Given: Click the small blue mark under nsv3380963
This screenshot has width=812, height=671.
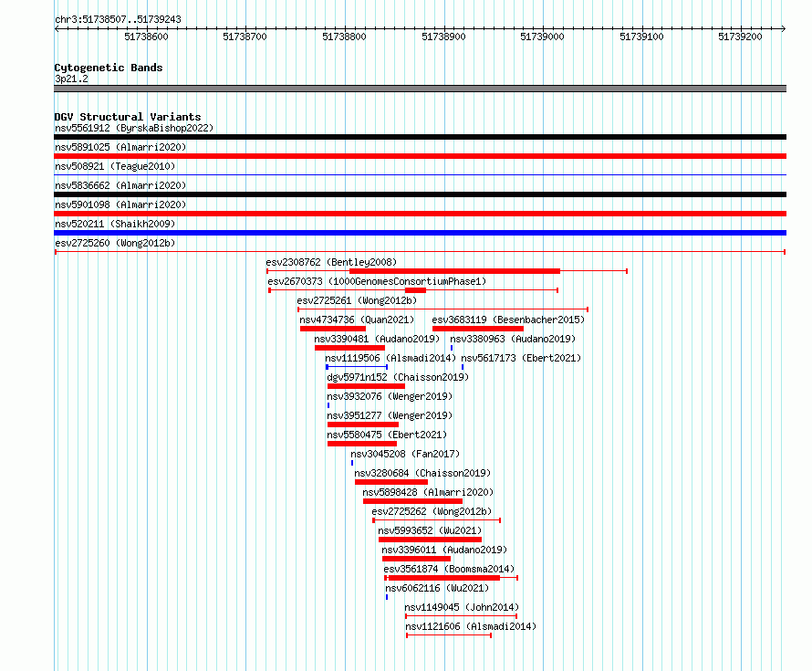Looking at the screenshot, I should click(452, 348).
